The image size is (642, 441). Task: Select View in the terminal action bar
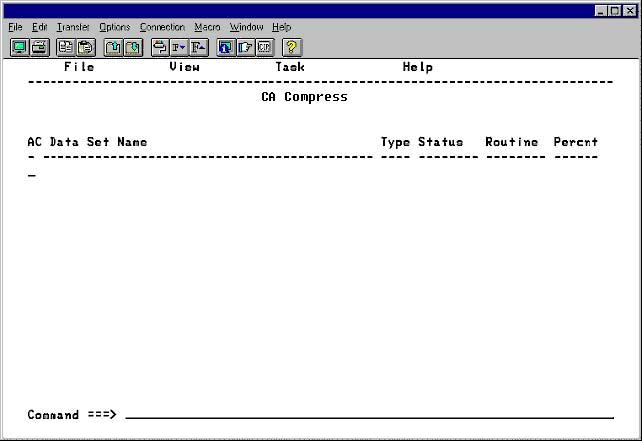[185, 67]
